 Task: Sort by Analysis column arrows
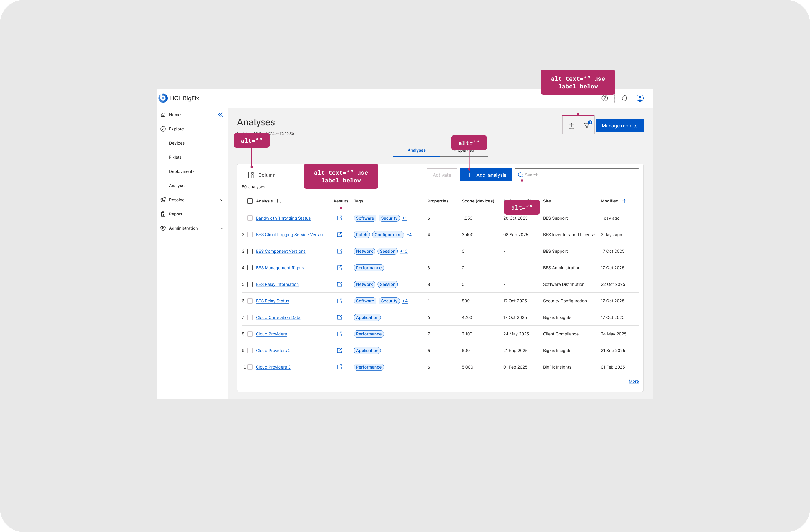pyautogui.click(x=279, y=201)
